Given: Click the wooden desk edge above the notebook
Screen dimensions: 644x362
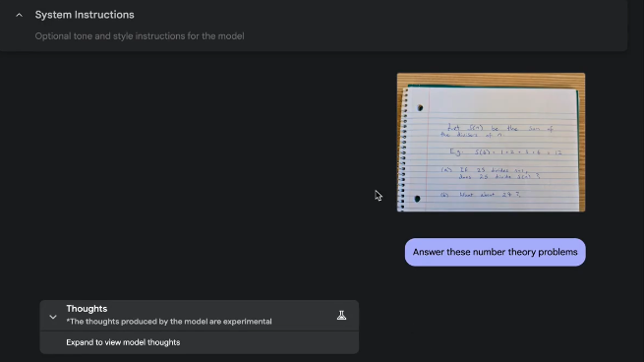Looking at the screenshot, I should 491,80.
